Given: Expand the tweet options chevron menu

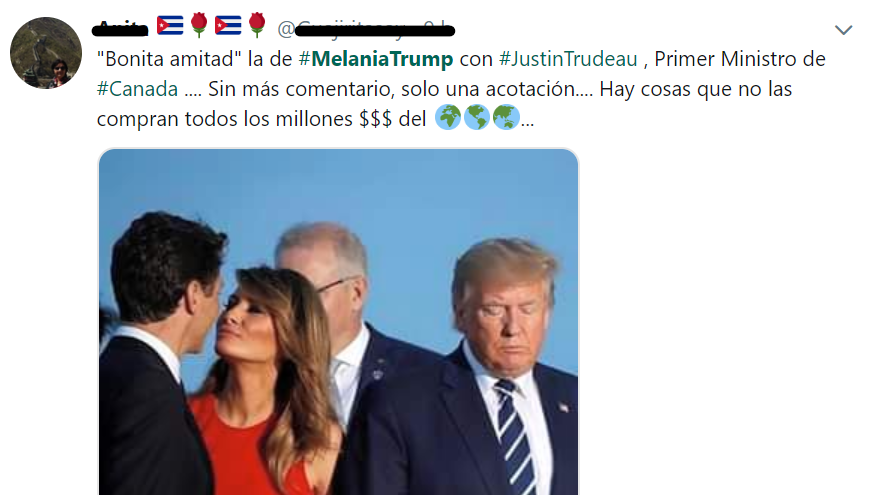Looking at the screenshot, I should (843, 30).
